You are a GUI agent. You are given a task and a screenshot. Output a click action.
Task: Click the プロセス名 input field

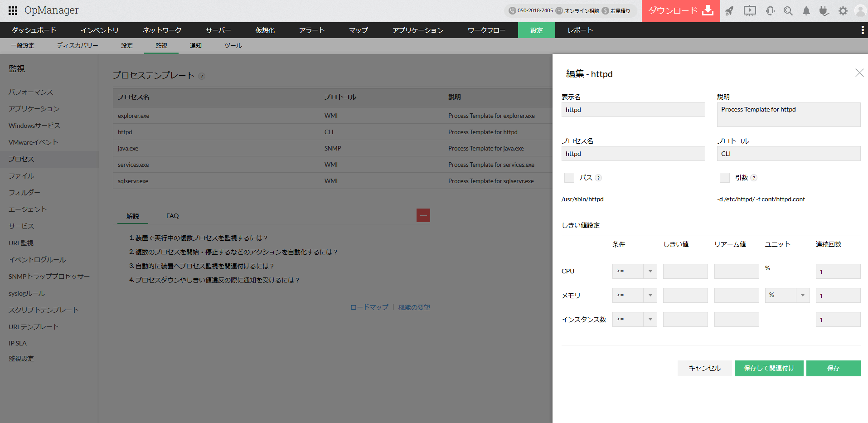[x=633, y=154]
